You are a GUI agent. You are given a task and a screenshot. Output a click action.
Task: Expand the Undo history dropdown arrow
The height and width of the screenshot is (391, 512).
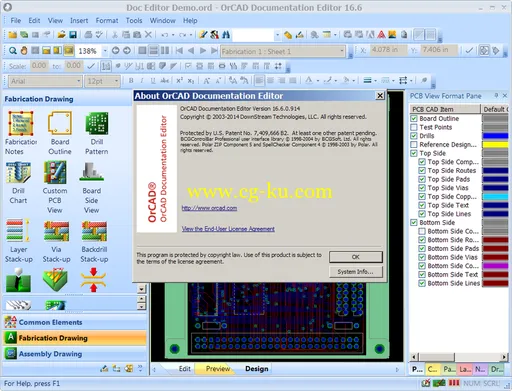tap(173, 35)
